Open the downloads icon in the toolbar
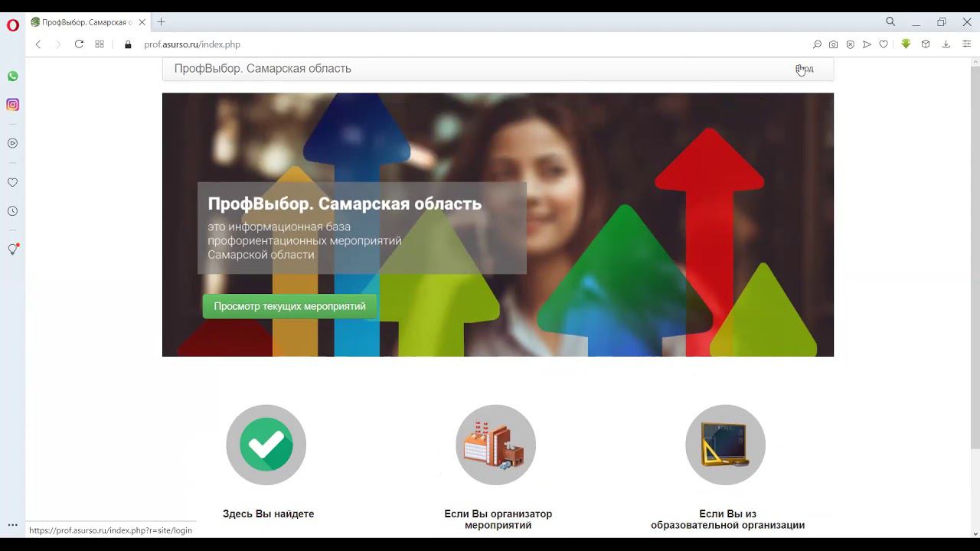The height and width of the screenshot is (551, 980). pos(946,44)
